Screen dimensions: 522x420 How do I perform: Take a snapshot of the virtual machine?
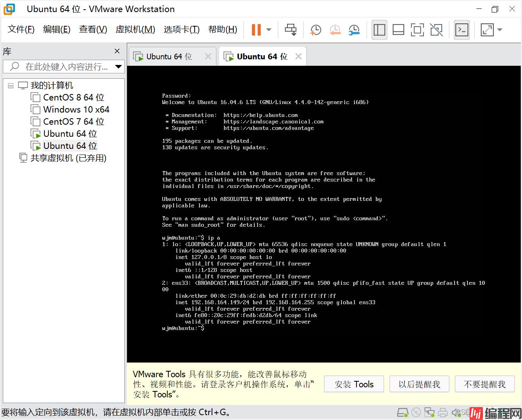tap(315, 30)
